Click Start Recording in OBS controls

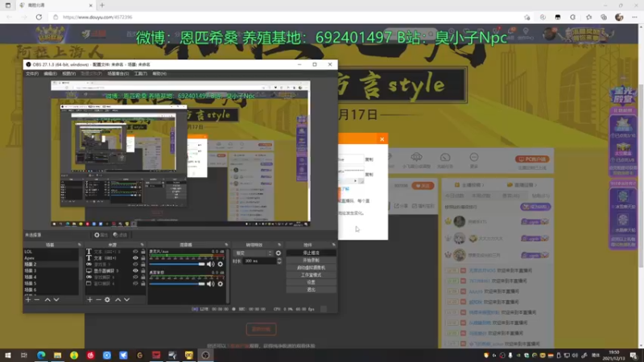tap(311, 260)
